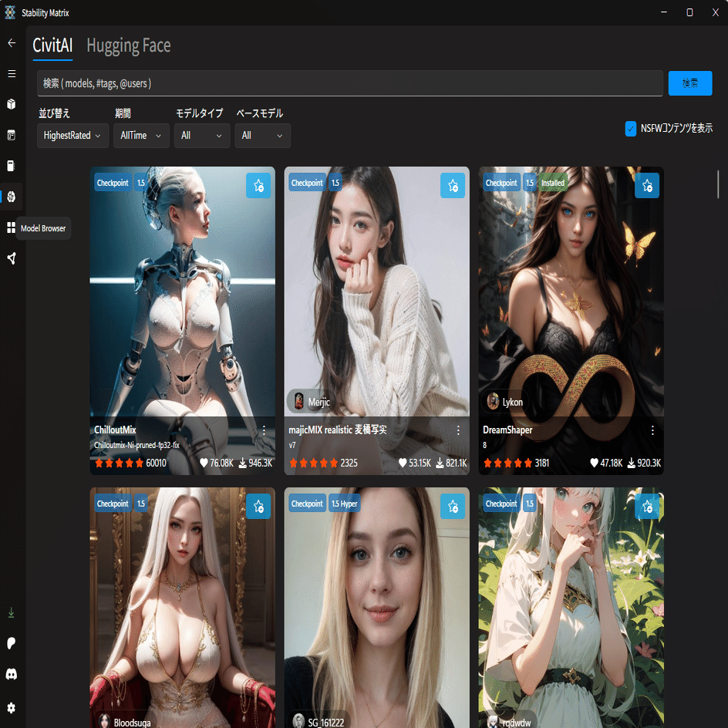The width and height of the screenshot is (728, 728).
Task: Click the Stability Matrix app logo
Action: click(x=10, y=12)
